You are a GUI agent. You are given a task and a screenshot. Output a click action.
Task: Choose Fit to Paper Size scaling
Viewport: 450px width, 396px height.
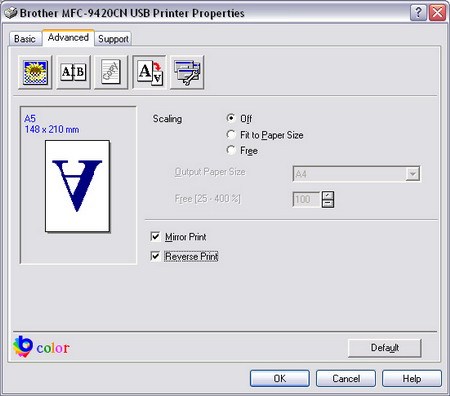pos(231,135)
